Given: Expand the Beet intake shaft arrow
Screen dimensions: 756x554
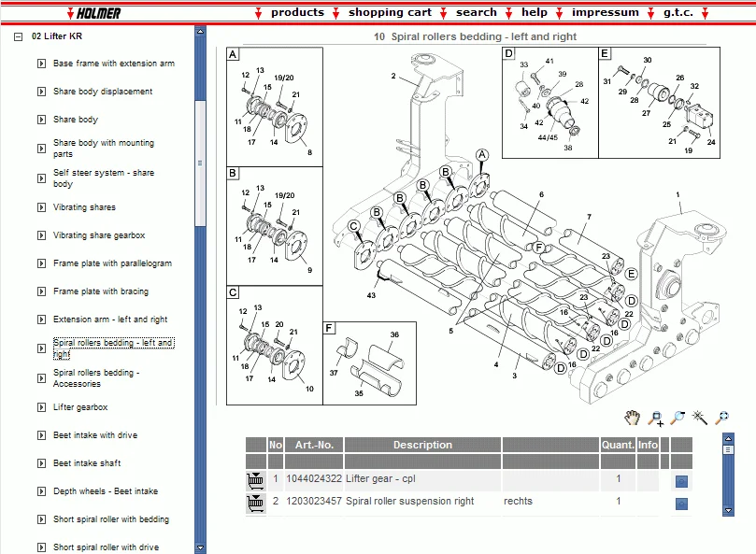Looking at the screenshot, I should [42, 463].
